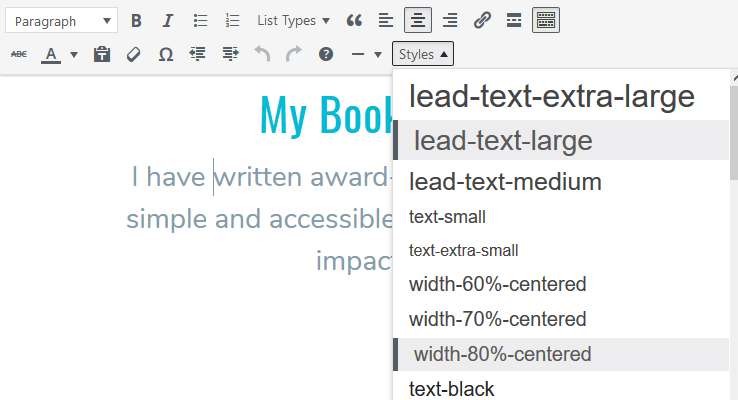Image resolution: width=738 pixels, height=400 pixels.
Task: Open the List Types dropdown
Action: [x=293, y=21]
